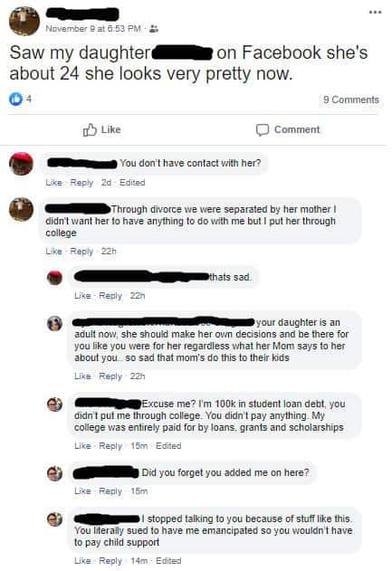Click Edited label on the 2d comment
Viewport: 392px width, 571px height.
point(132,183)
